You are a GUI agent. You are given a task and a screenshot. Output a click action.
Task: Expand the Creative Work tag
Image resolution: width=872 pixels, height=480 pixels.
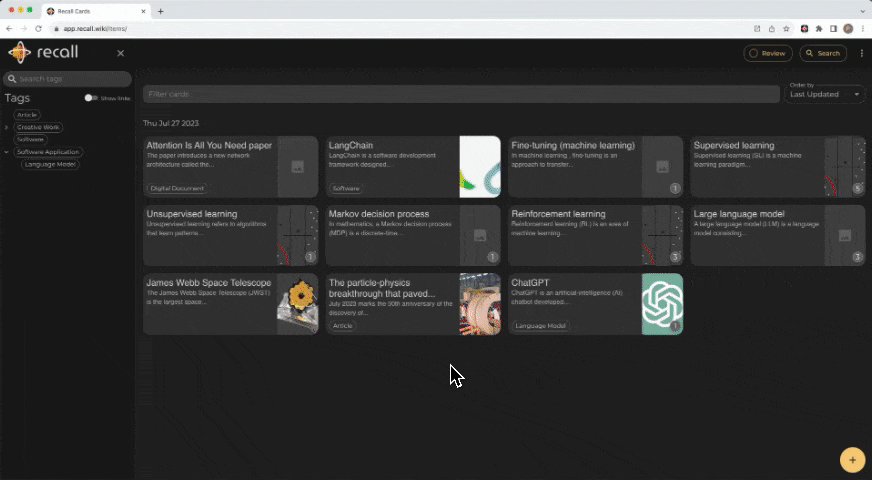click(x=6, y=127)
